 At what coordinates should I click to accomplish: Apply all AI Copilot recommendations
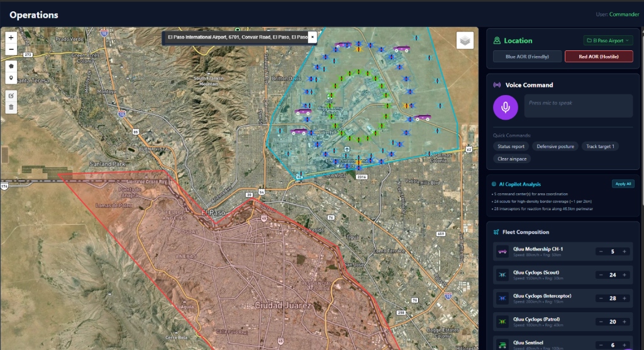(x=623, y=184)
